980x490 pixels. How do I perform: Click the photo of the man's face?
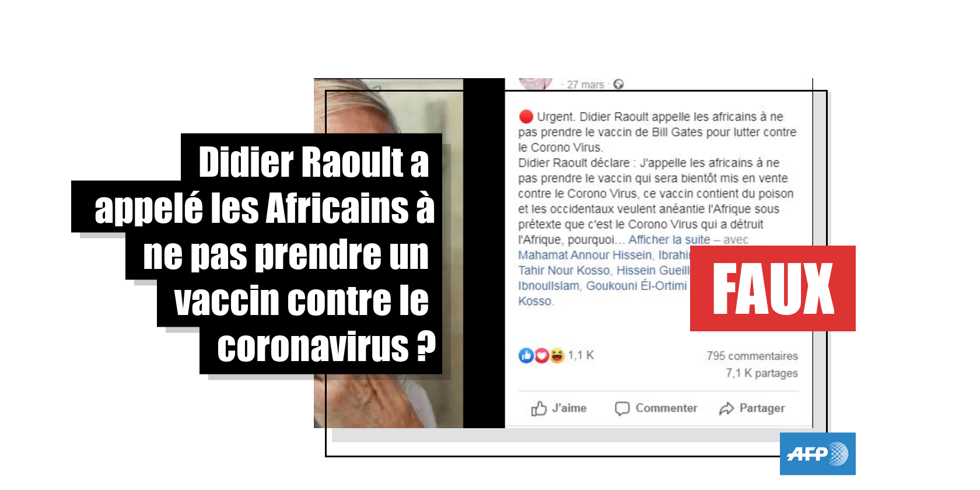click(388, 253)
